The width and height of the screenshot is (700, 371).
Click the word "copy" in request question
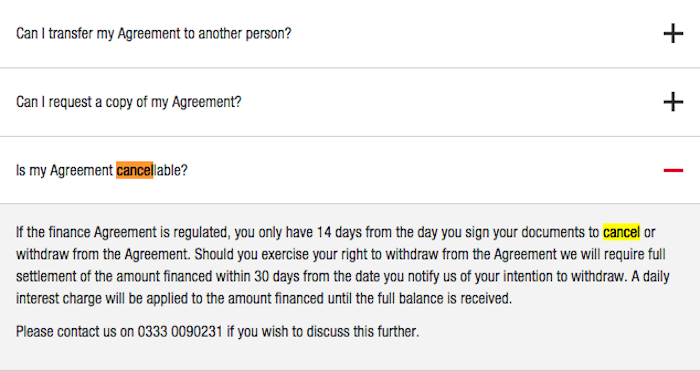(119, 102)
